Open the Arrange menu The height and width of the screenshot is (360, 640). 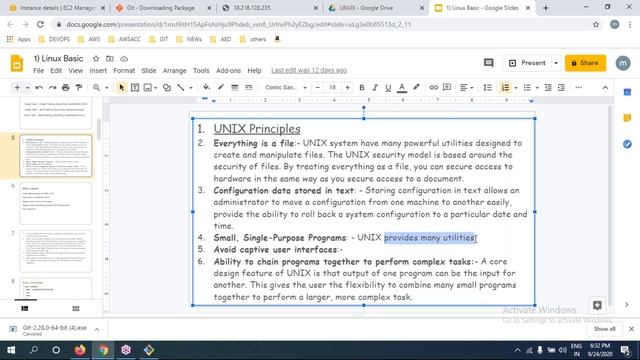pos(174,71)
